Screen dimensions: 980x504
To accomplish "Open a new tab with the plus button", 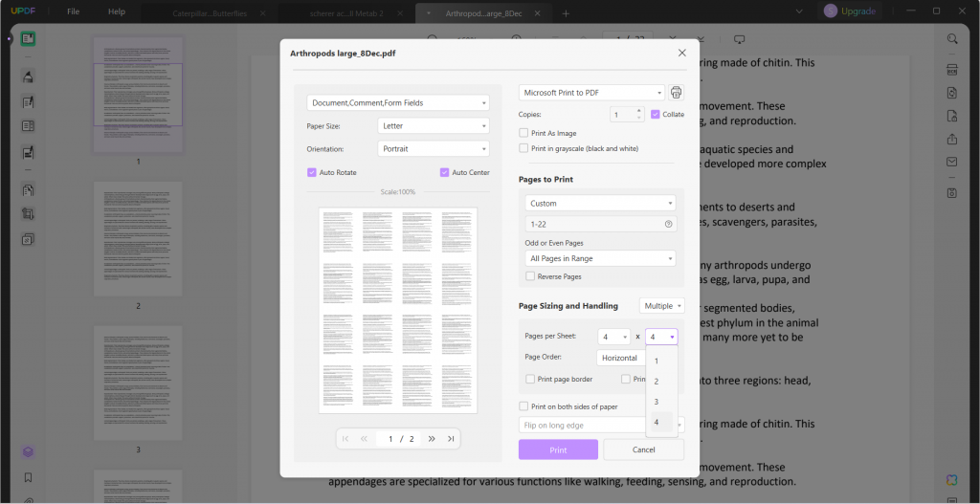I will point(566,13).
